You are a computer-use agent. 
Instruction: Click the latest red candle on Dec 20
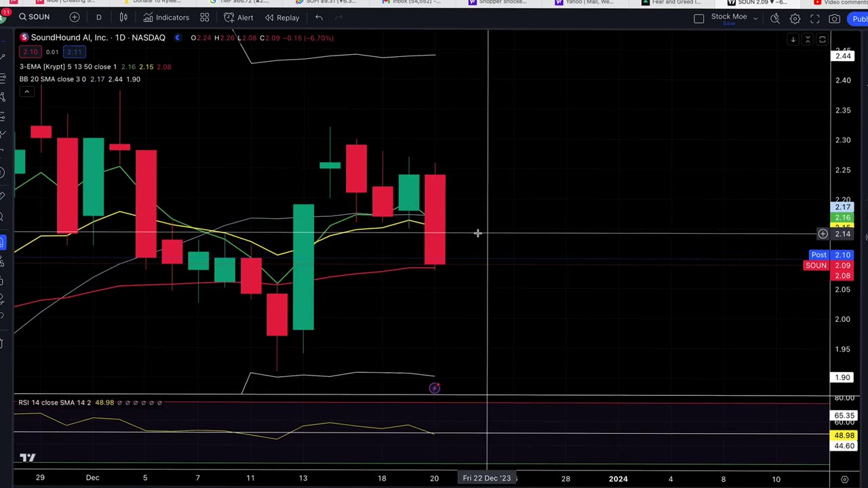(x=435, y=220)
